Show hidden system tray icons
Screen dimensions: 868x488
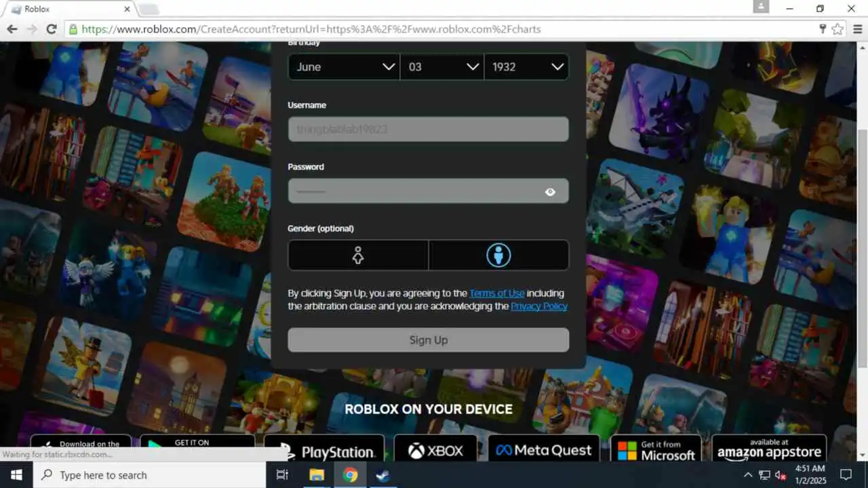pos(748,475)
